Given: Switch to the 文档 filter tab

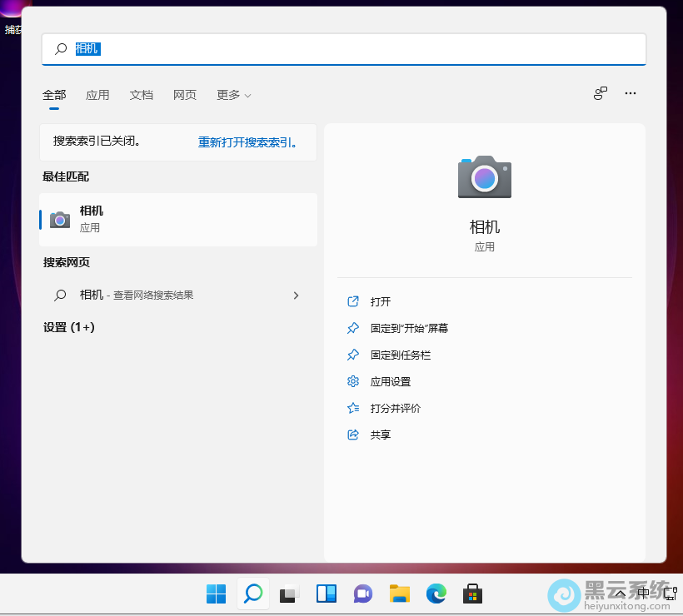Looking at the screenshot, I should (x=141, y=95).
